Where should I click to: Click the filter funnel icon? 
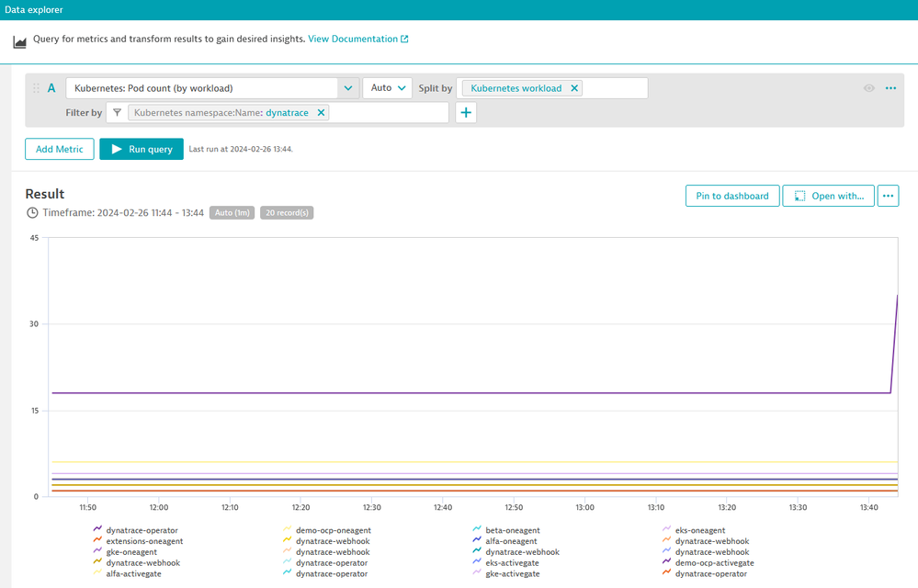pyautogui.click(x=117, y=112)
